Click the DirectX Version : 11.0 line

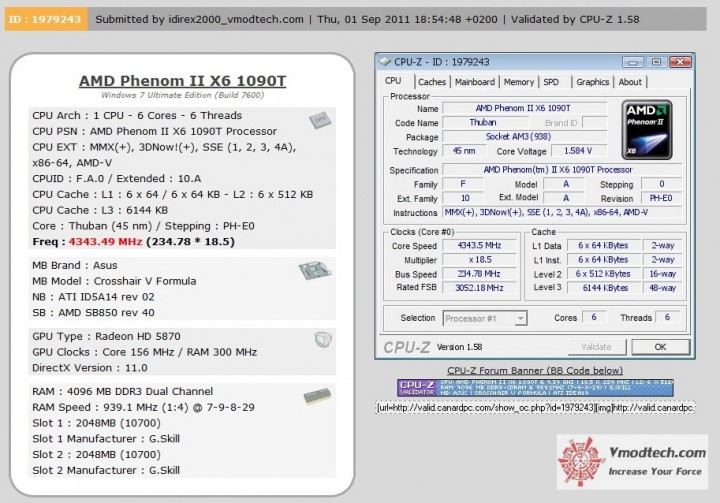coord(90,368)
